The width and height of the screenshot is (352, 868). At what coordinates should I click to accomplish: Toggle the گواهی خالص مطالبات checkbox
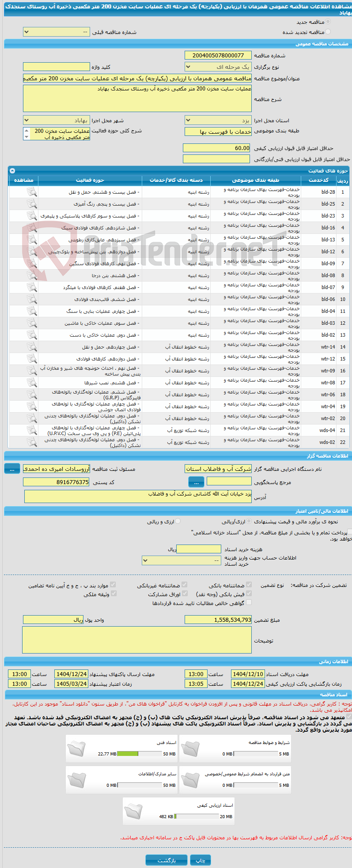coord(249,602)
